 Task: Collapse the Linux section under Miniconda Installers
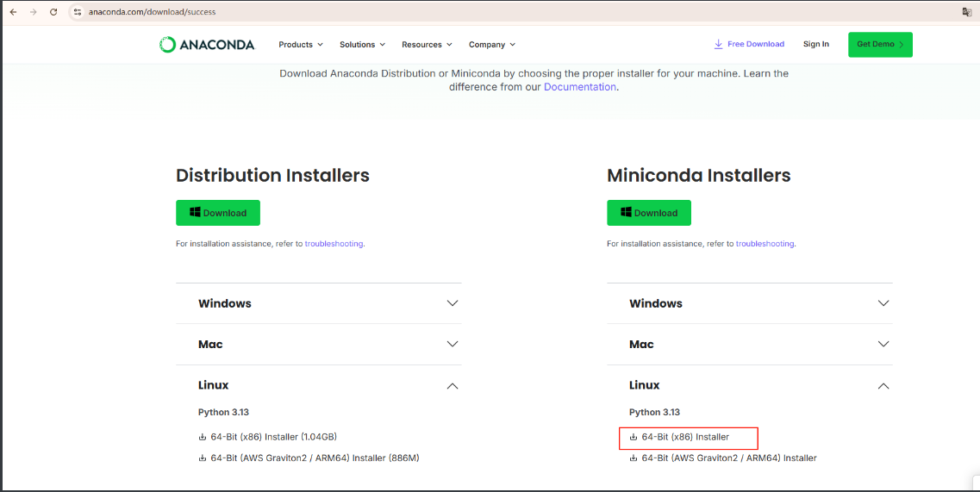pyautogui.click(x=750, y=386)
